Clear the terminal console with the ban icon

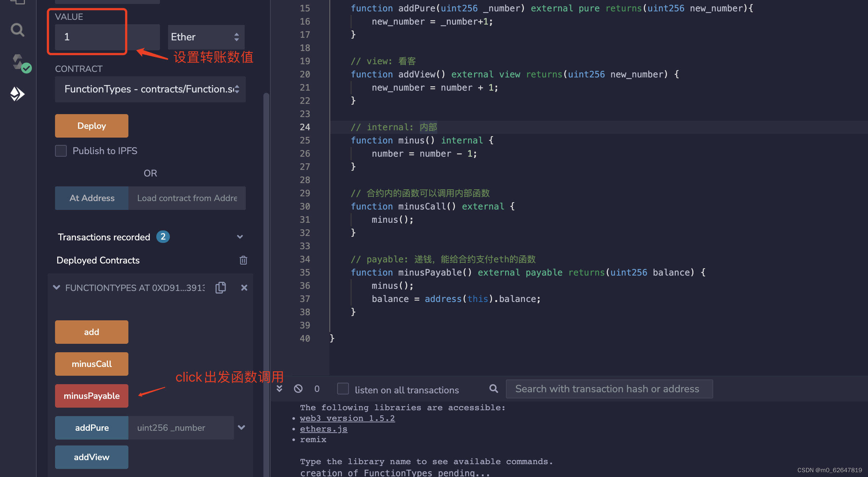point(298,389)
